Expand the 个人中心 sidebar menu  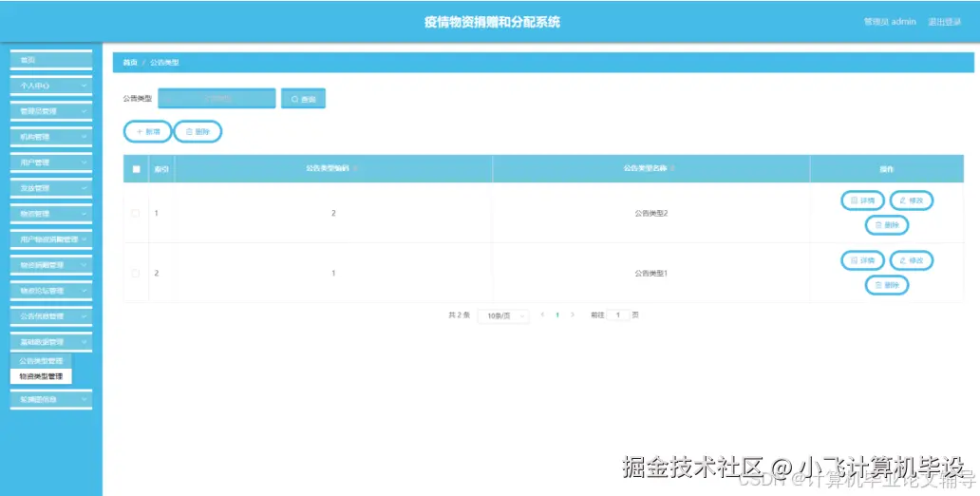point(51,86)
